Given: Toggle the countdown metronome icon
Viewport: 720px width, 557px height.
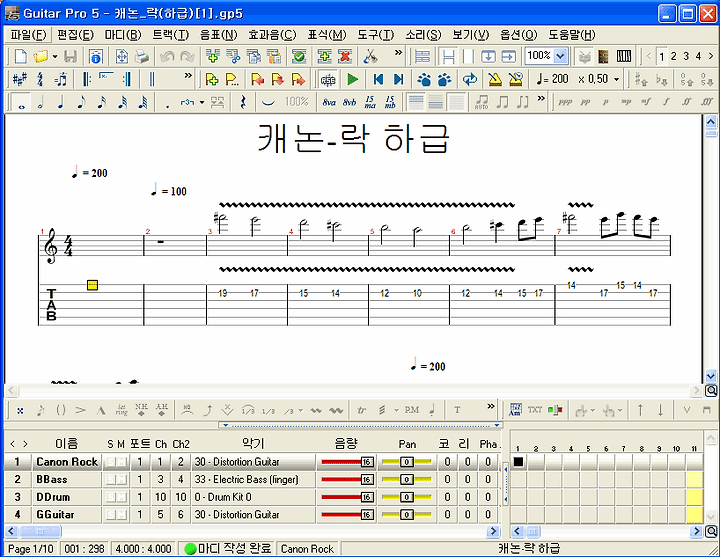Looking at the screenshot, I should pos(516,79).
